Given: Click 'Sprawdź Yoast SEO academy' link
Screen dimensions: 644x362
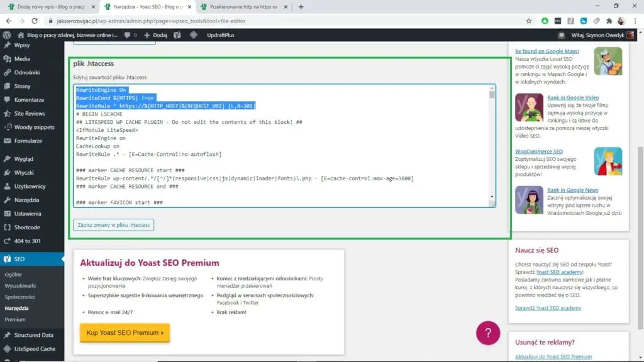Looking at the screenshot, I should 548,308.
